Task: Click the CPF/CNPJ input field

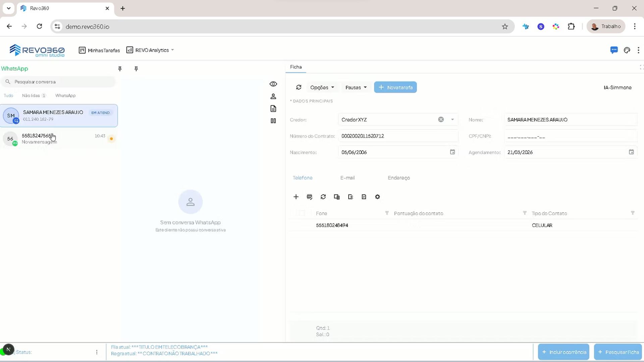Action: (571, 136)
